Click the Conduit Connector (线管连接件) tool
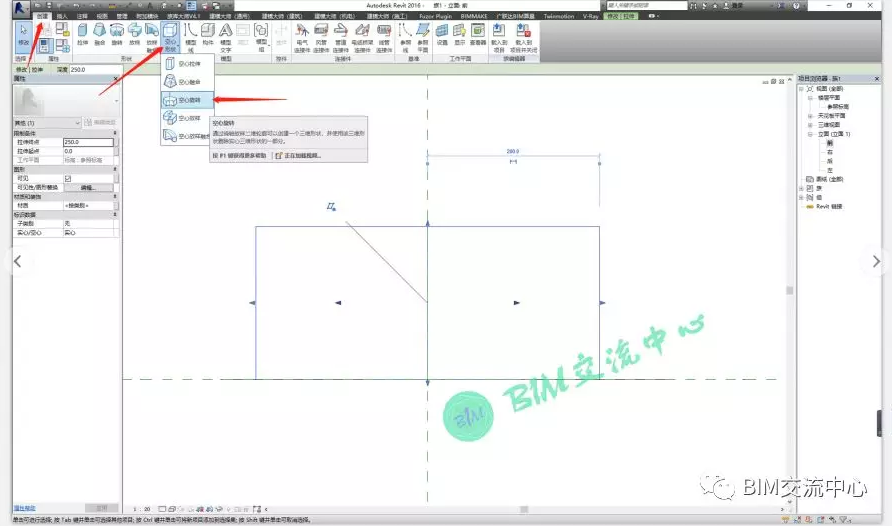 tap(384, 38)
